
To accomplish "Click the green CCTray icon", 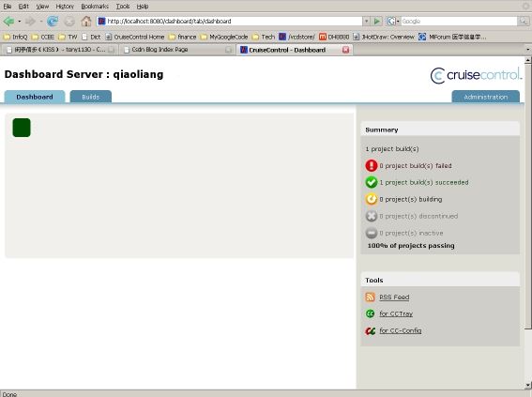I will [x=371, y=313].
